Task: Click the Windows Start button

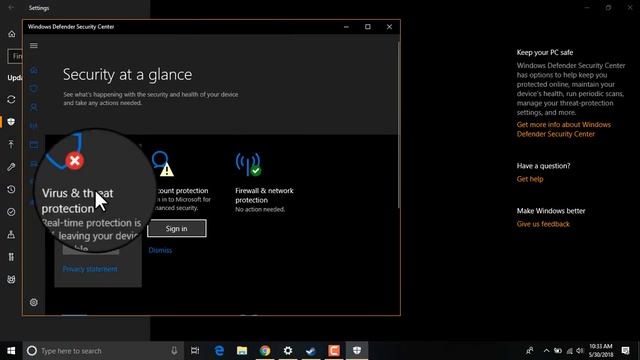Action: (11, 351)
